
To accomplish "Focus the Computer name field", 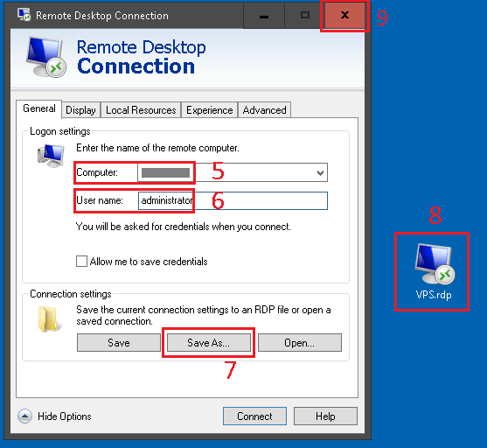I will click(x=233, y=172).
